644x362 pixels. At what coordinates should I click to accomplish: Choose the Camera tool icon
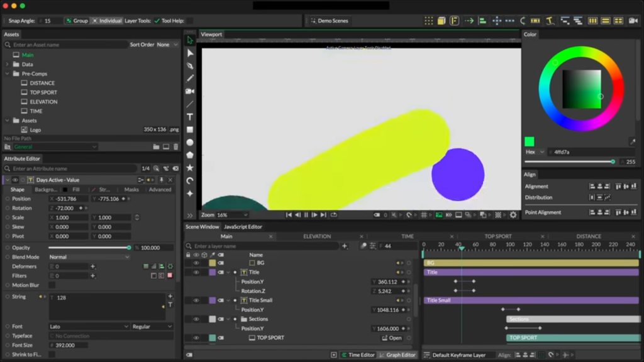[190, 91]
